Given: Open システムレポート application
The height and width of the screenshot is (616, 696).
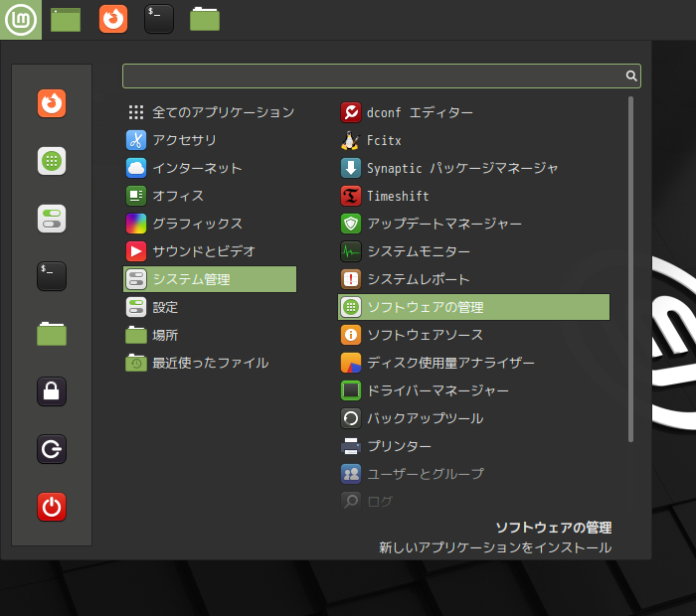Looking at the screenshot, I should pos(473,279).
